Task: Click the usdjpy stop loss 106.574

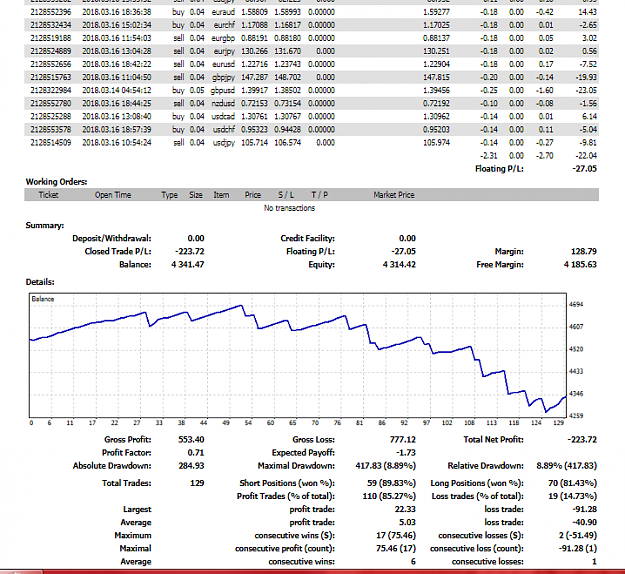Action: (x=287, y=143)
